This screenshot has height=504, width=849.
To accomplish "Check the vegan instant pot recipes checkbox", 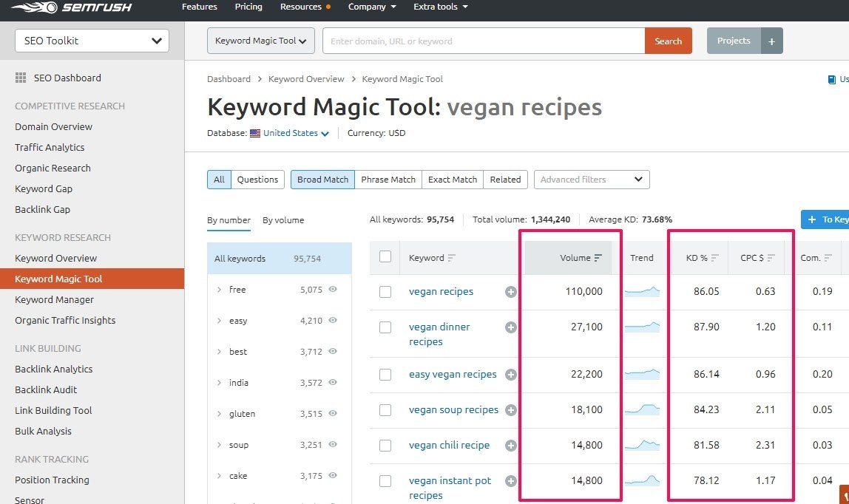I will pyautogui.click(x=385, y=481).
